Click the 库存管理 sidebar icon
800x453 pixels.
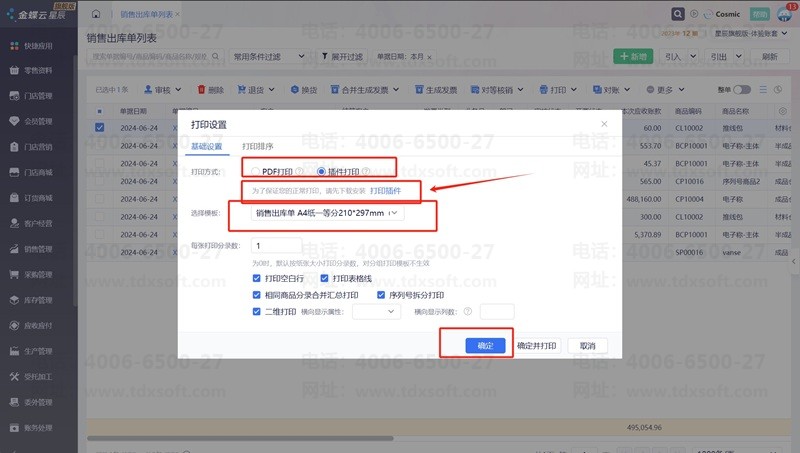15,299
